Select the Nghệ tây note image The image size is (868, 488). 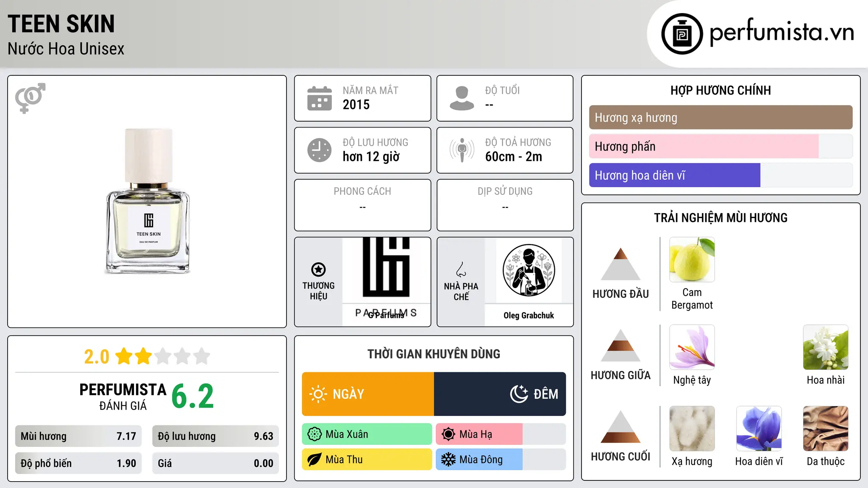point(692,347)
